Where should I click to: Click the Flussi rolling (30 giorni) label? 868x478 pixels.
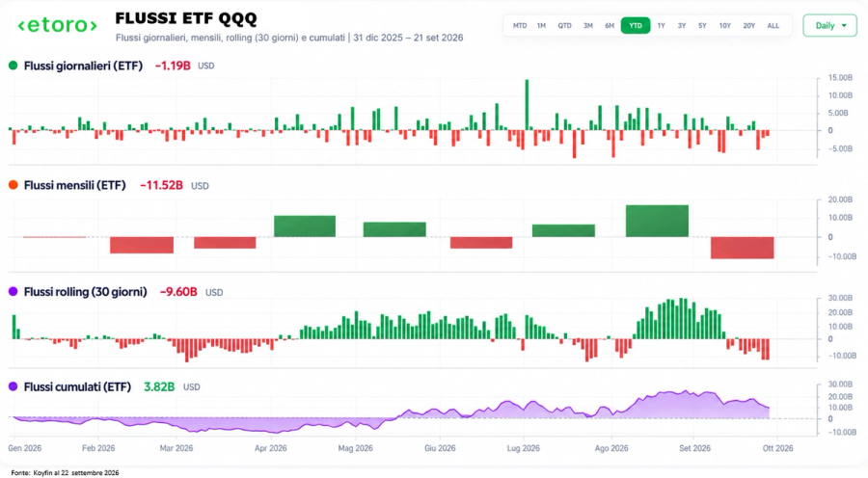[85, 292]
